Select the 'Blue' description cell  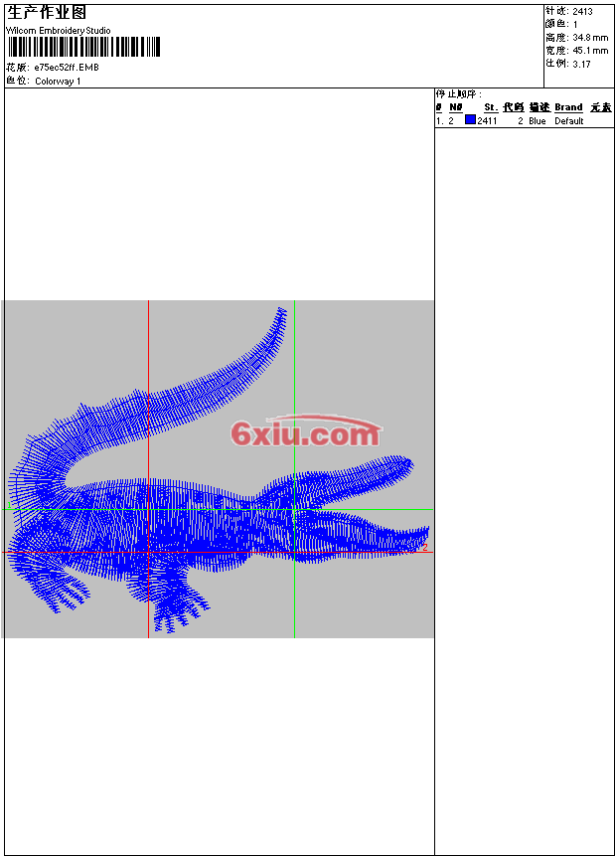tap(538, 121)
